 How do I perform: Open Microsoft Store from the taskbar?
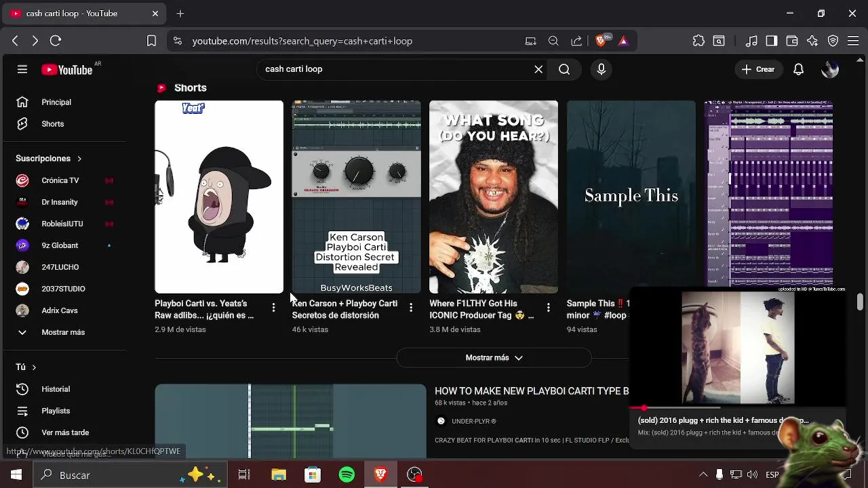tap(313, 474)
